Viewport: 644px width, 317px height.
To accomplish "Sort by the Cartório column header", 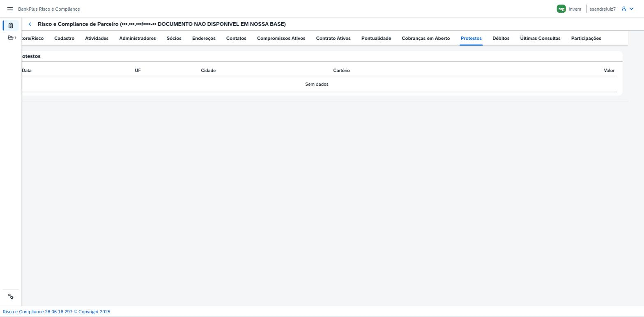I will pos(341,71).
